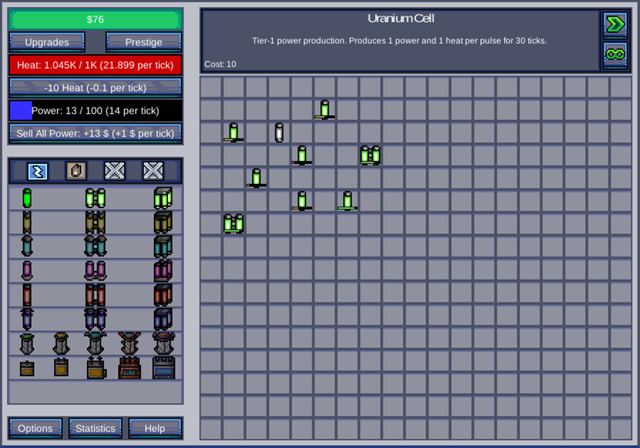The image size is (640, 448).
Task: Select the reddish-brown reflector part
Action: click(129, 343)
